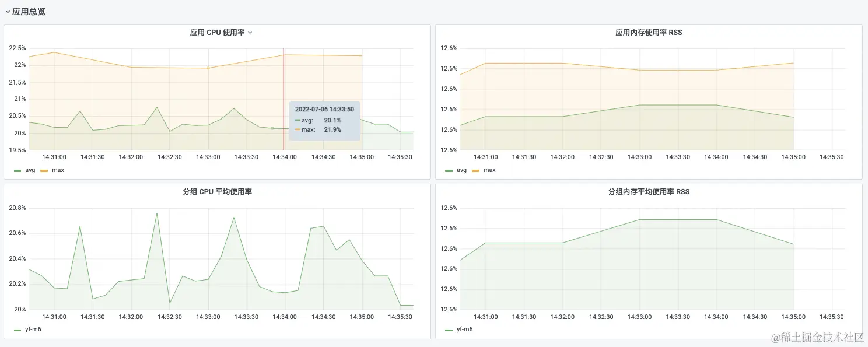Click 14:34:30 x-axis label in 分组 CPU chart

[323, 316]
